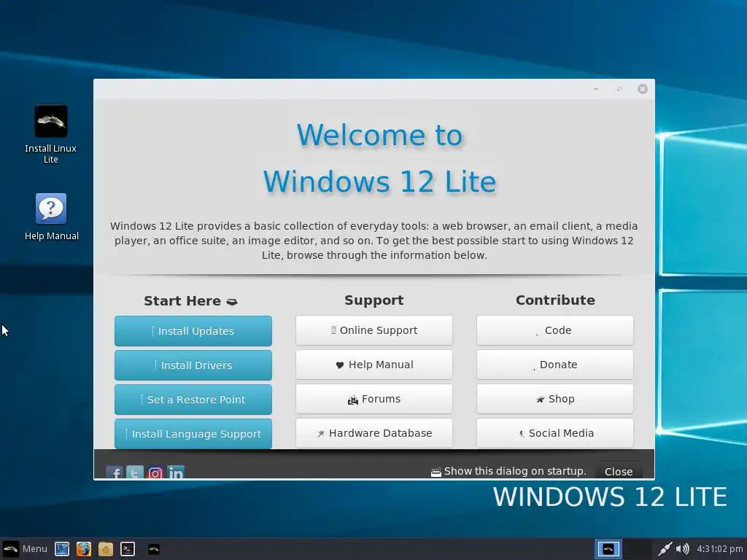This screenshot has width=747, height=560.
Task: Open the Forums button
Action: click(x=374, y=399)
